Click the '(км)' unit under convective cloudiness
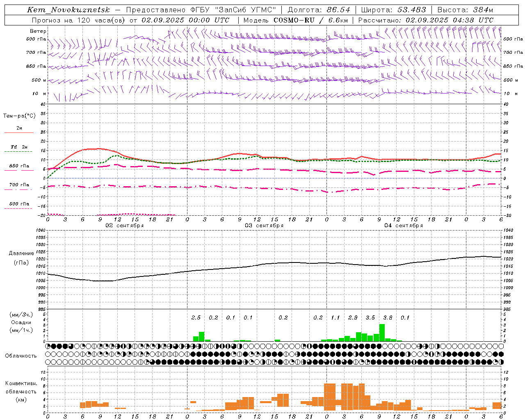The width and height of the screenshot is (525, 420). (x=21, y=399)
